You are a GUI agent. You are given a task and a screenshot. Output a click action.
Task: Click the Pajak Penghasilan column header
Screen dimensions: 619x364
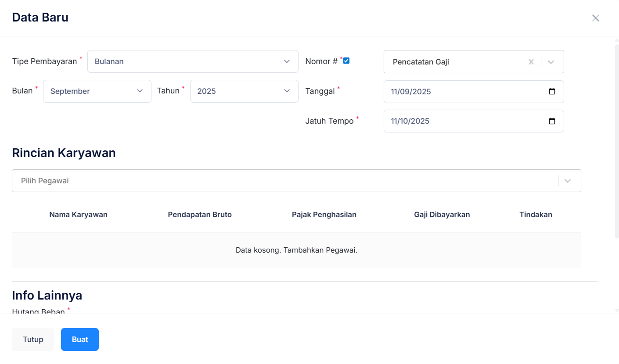324,214
